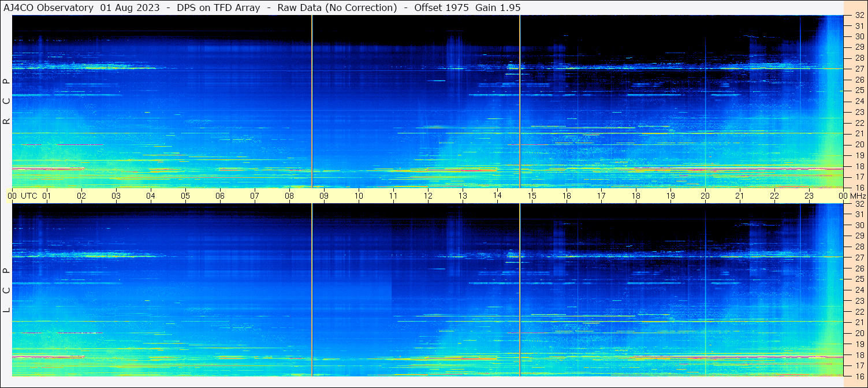Click the magenta 20 MHz streak near 01 UTC in RCP
The width and height of the screenshot is (868, 388).
click(81, 144)
